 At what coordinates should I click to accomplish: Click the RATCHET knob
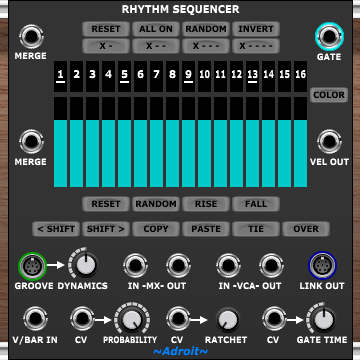tap(228, 320)
